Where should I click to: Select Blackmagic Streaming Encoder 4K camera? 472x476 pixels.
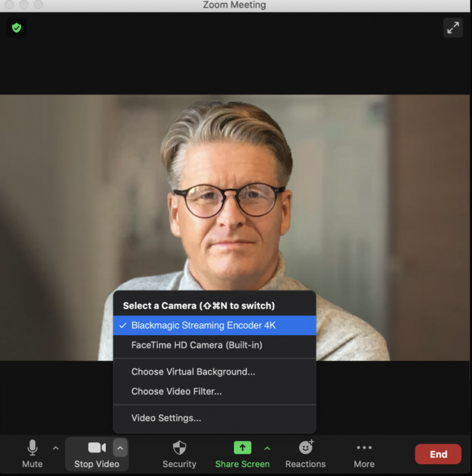pos(203,325)
